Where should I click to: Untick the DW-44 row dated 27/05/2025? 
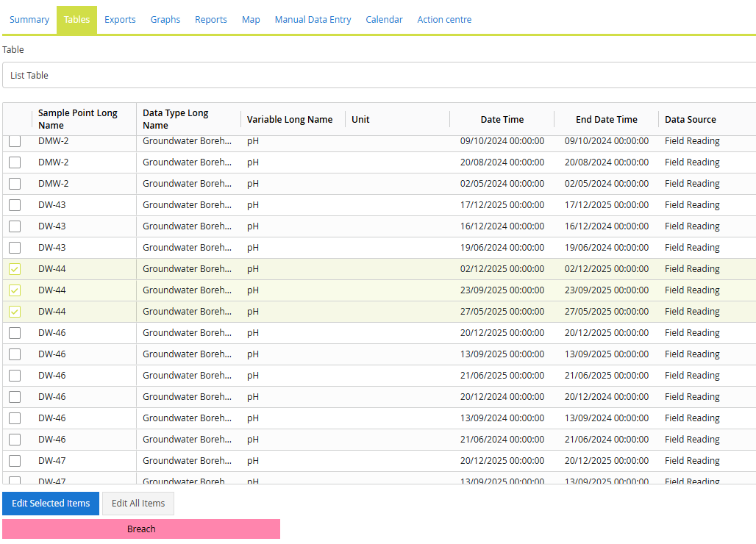pyautogui.click(x=15, y=312)
